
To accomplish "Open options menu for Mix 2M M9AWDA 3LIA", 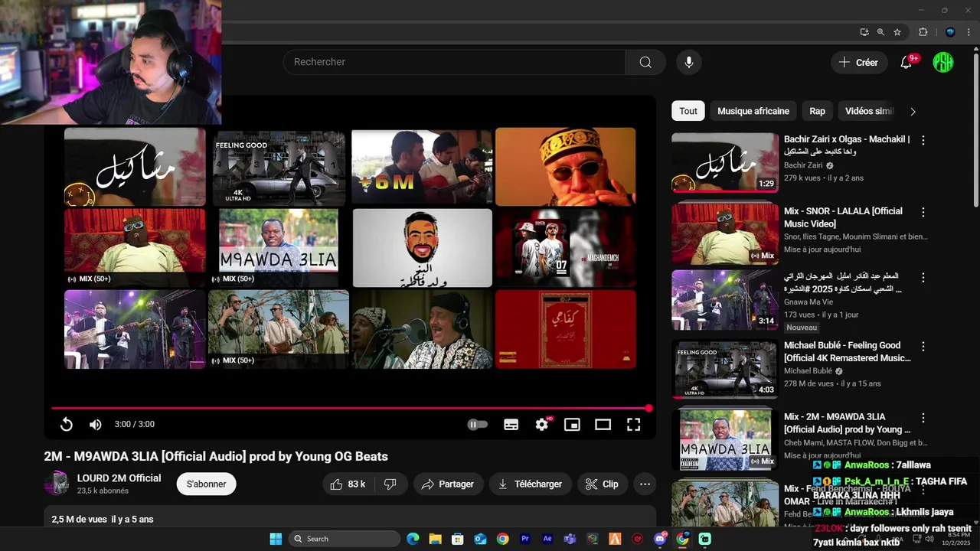I will tap(923, 418).
